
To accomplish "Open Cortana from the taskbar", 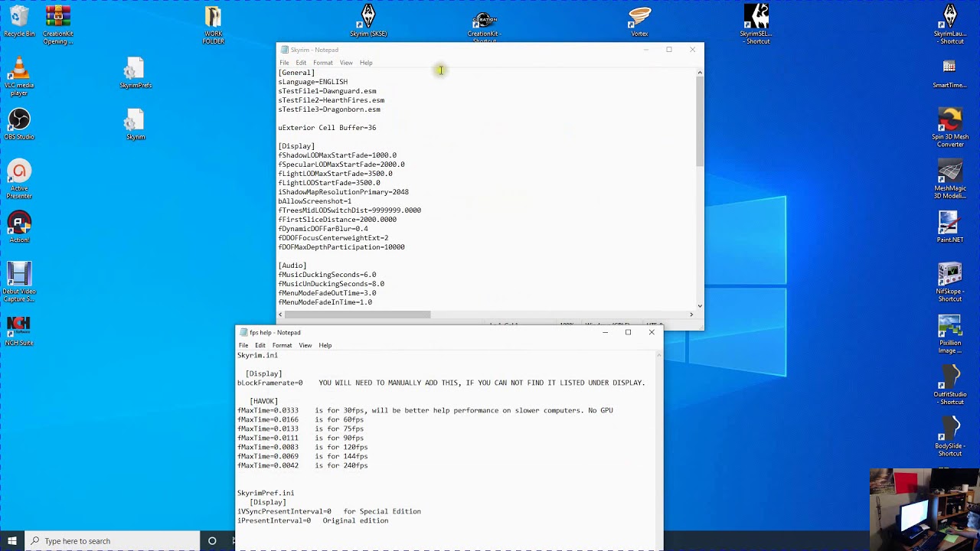I will (x=212, y=541).
